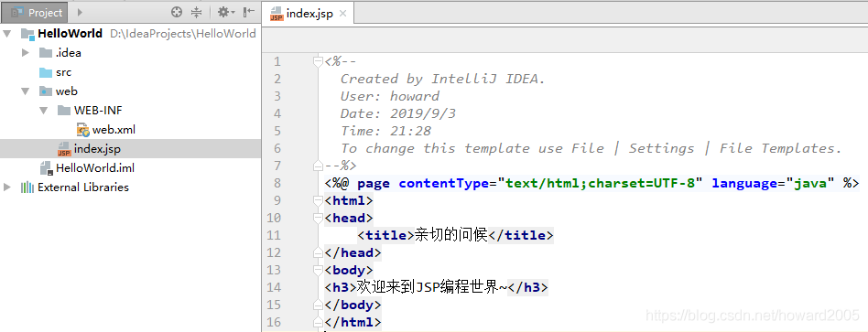The image size is (868, 332).
Task: Click the fold end marker at line 12
Action: [x=318, y=252]
